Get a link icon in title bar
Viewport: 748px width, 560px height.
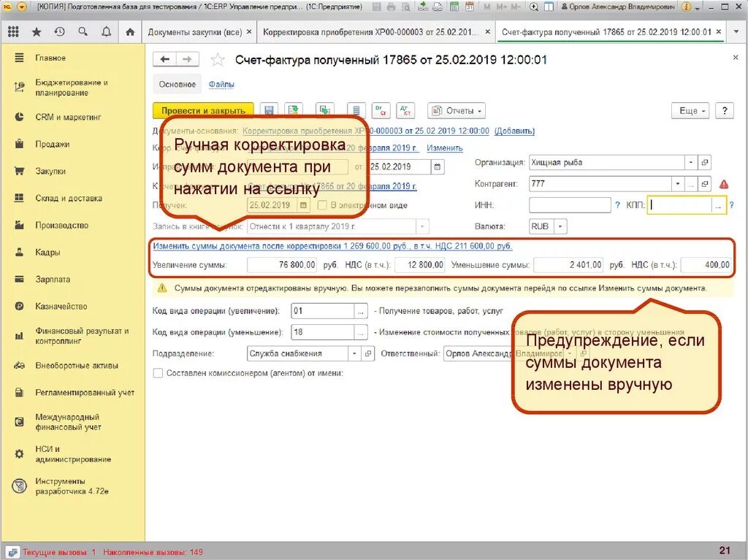[422, 7]
